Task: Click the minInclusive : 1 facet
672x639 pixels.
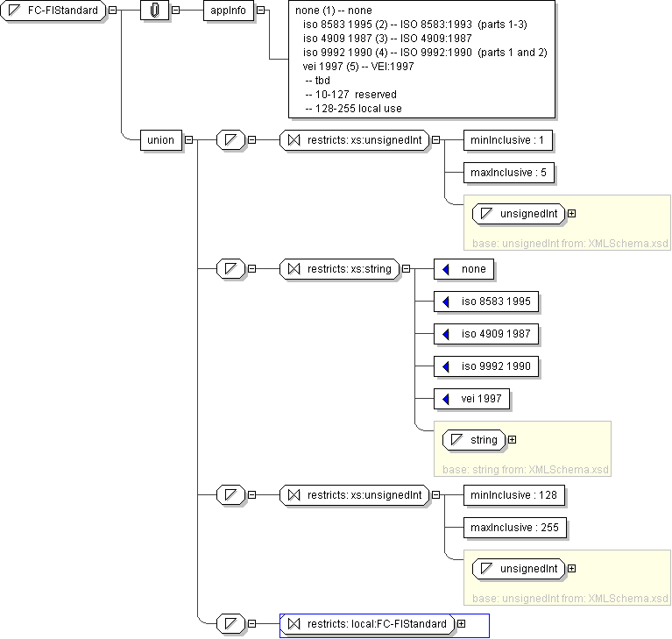Action: (508, 140)
